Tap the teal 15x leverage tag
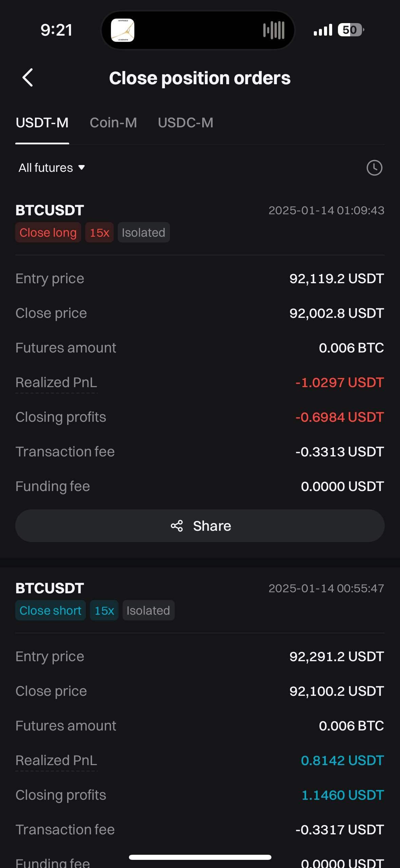Image resolution: width=400 pixels, height=868 pixels. click(104, 611)
